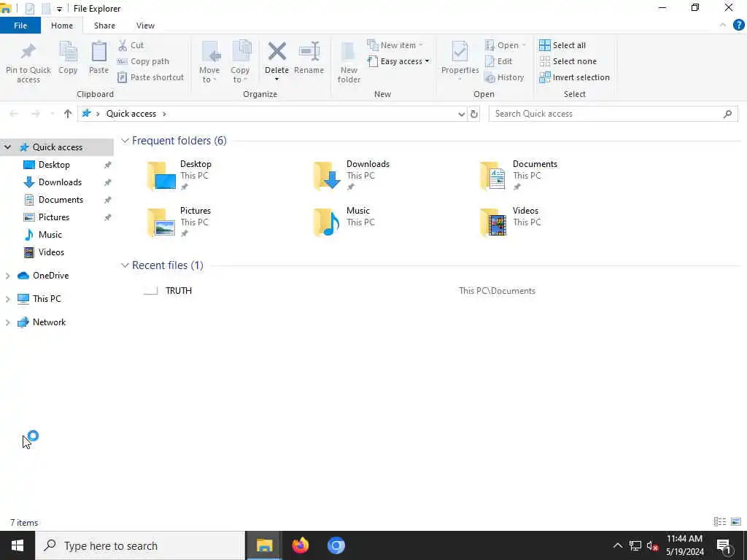Expand the OneDrive tree node
The image size is (747, 560).
click(7, 276)
